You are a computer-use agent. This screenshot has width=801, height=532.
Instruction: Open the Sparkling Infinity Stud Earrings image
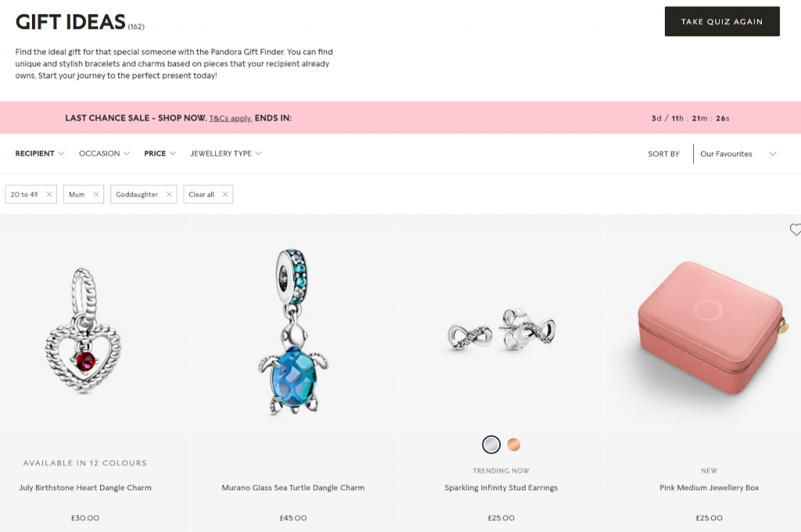(501, 329)
